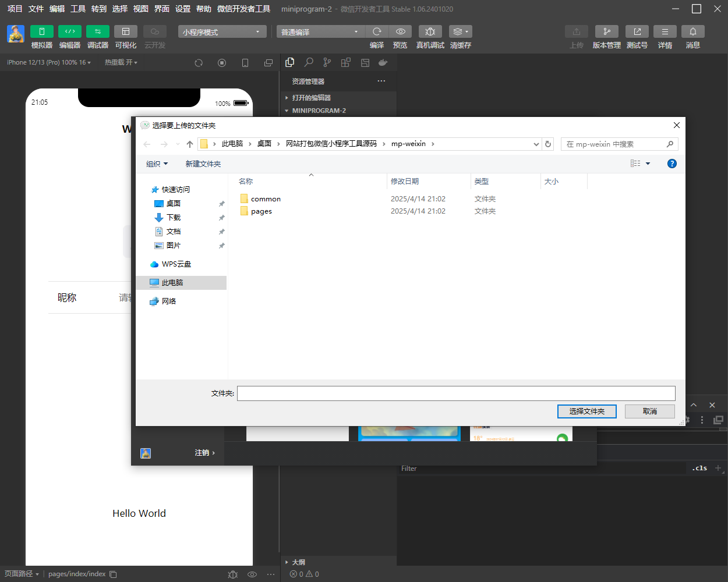This screenshot has width=728, height=582.
Task: Click the search box 在 mp-weixin 中搜索
Action: (x=620, y=144)
